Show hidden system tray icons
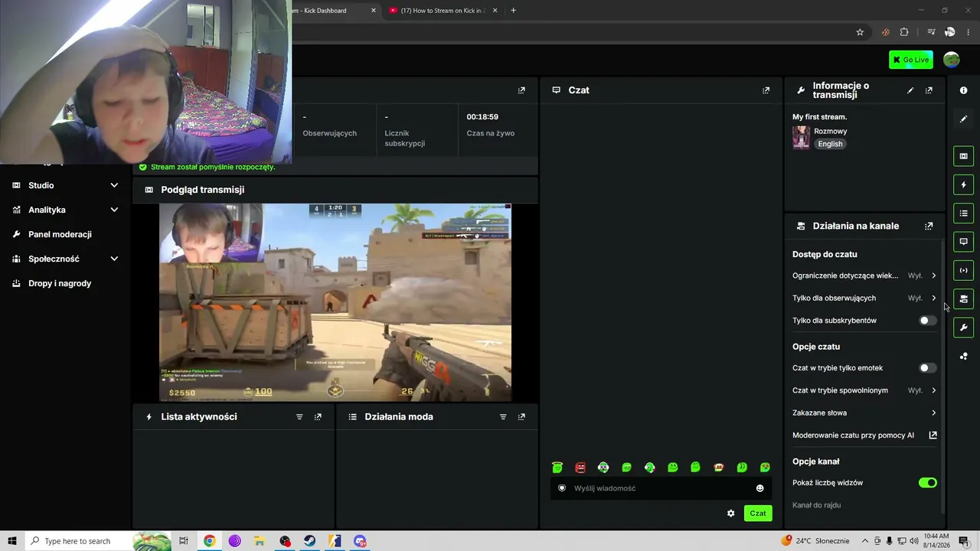This screenshot has width=980, height=551. pos(865,541)
